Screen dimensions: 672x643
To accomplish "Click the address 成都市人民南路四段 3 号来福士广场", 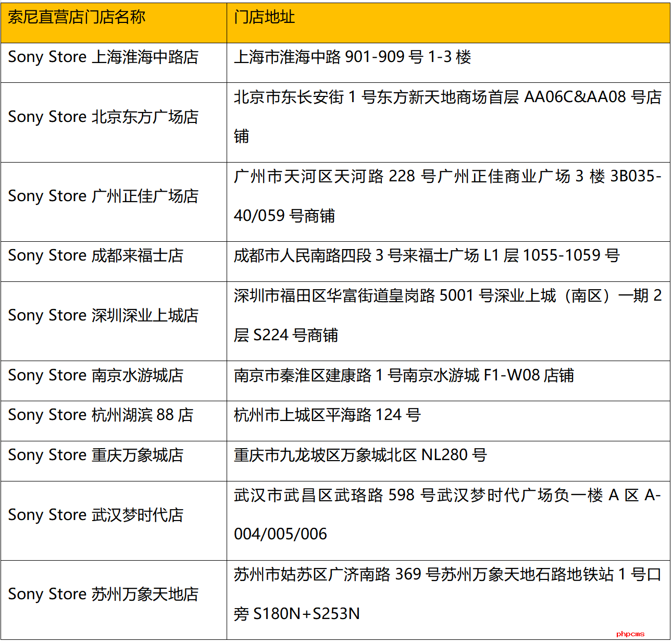I will [x=449, y=262].
